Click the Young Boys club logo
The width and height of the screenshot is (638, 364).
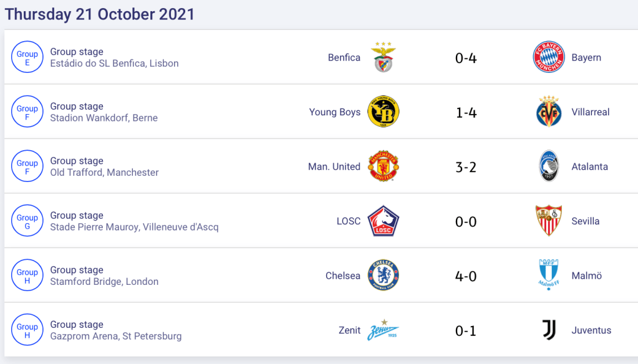pyautogui.click(x=384, y=112)
